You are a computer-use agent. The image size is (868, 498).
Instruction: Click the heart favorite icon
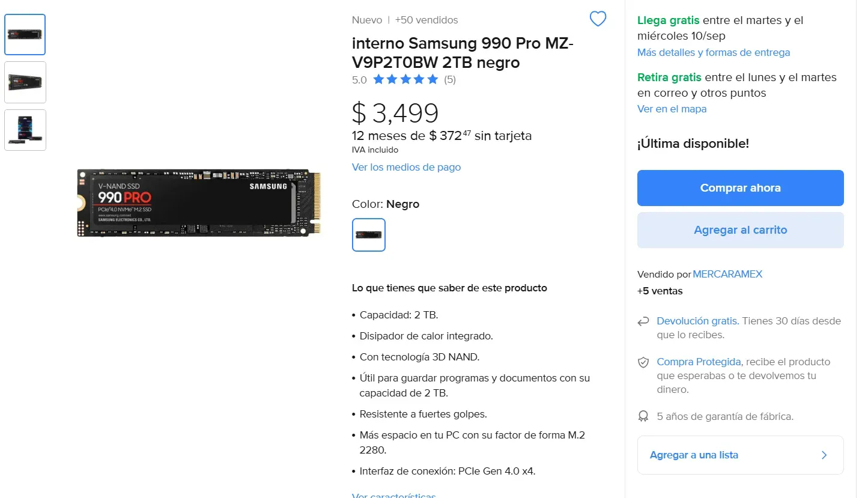pos(598,19)
